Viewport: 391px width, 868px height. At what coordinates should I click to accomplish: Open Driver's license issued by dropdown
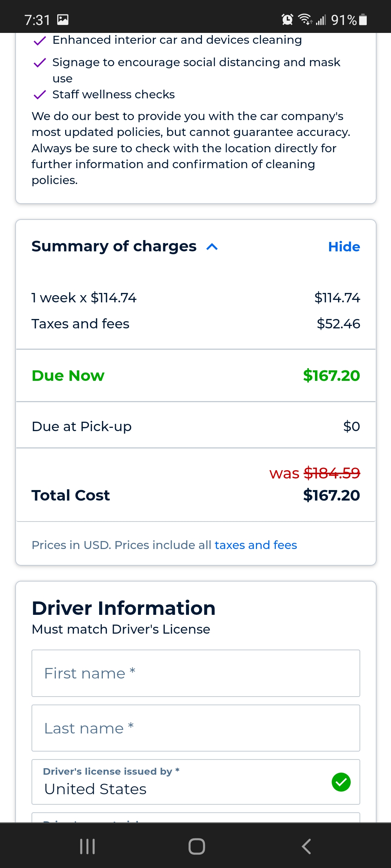coord(196,782)
